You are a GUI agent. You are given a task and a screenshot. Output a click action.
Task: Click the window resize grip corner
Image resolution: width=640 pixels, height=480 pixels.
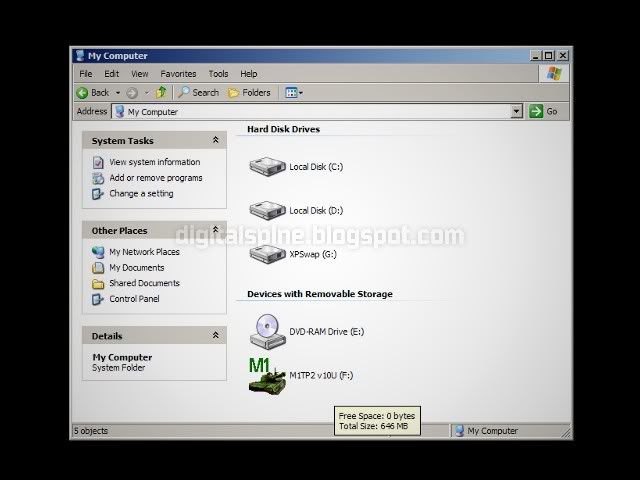click(x=566, y=432)
